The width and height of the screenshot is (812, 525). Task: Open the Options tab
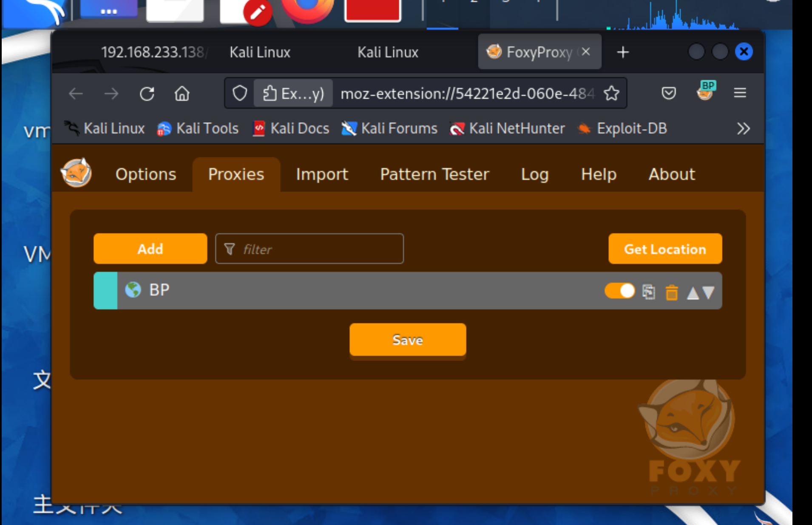coord(146,174)
